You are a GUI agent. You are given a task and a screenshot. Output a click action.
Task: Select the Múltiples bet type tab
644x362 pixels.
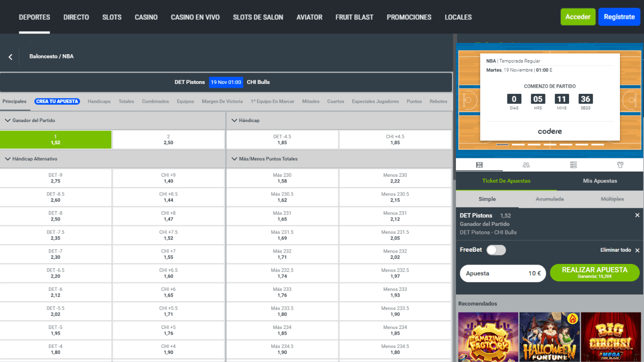tap(612, 199)
